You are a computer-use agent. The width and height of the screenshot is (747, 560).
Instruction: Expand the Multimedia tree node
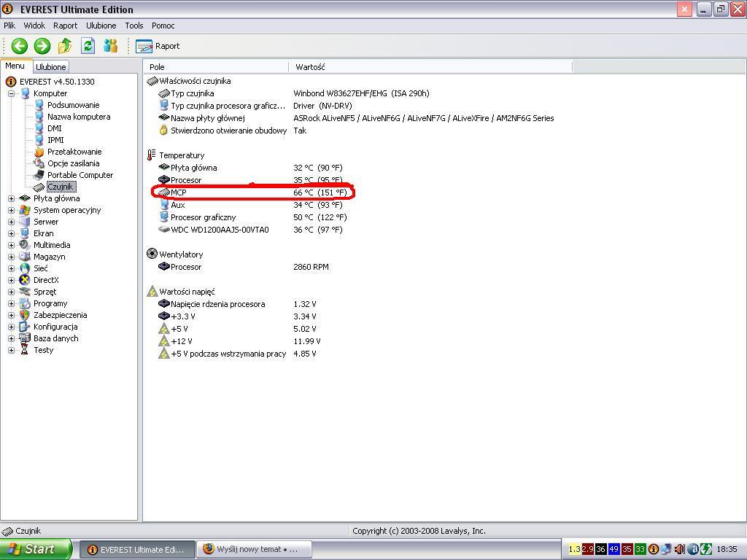tap(12, 245)
